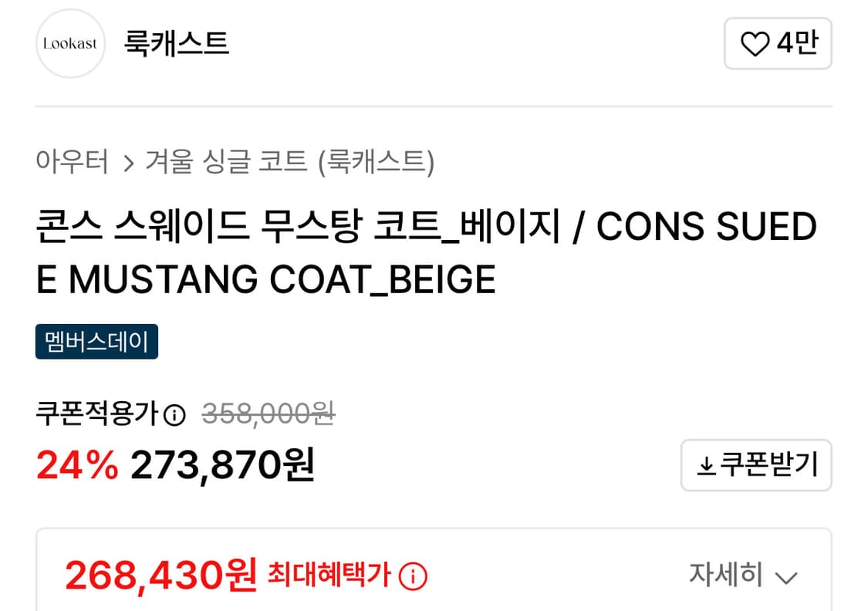Click the 멤버스데이 badge
This screenshot has height=611, width=868.
(96, 341)
